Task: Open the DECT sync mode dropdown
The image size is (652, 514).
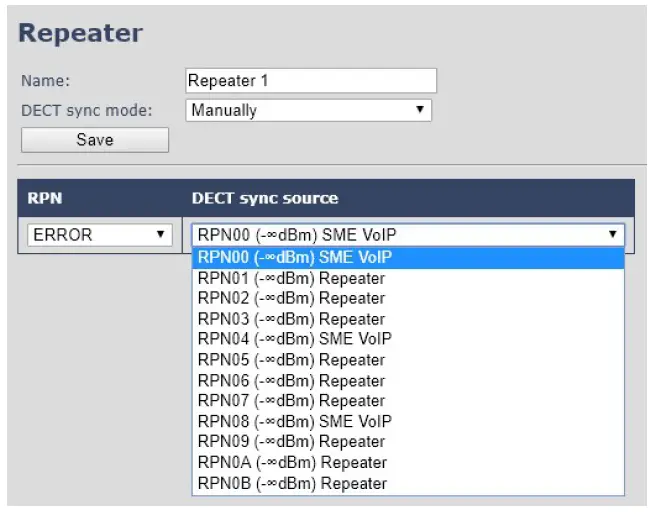Action: coord(309,110)
